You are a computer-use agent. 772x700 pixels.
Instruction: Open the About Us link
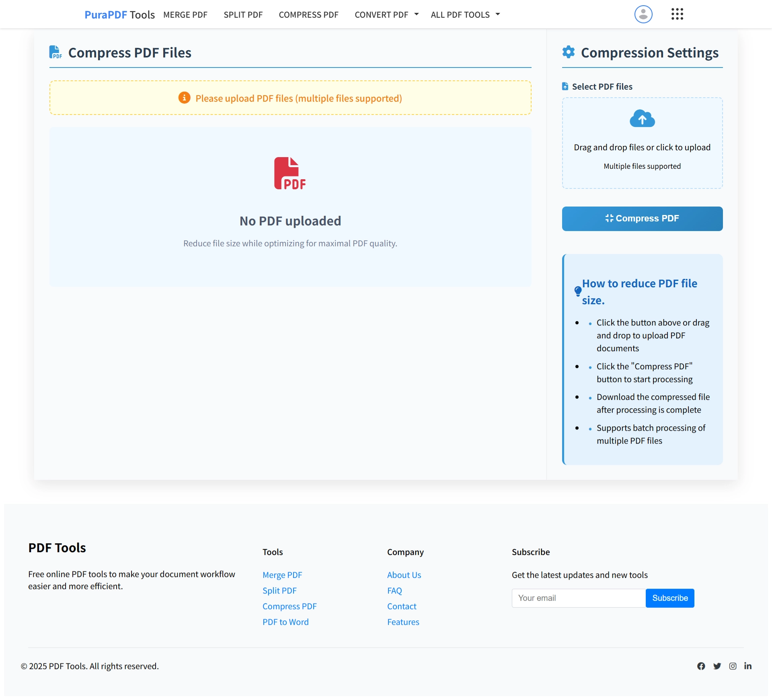(404, 575)
